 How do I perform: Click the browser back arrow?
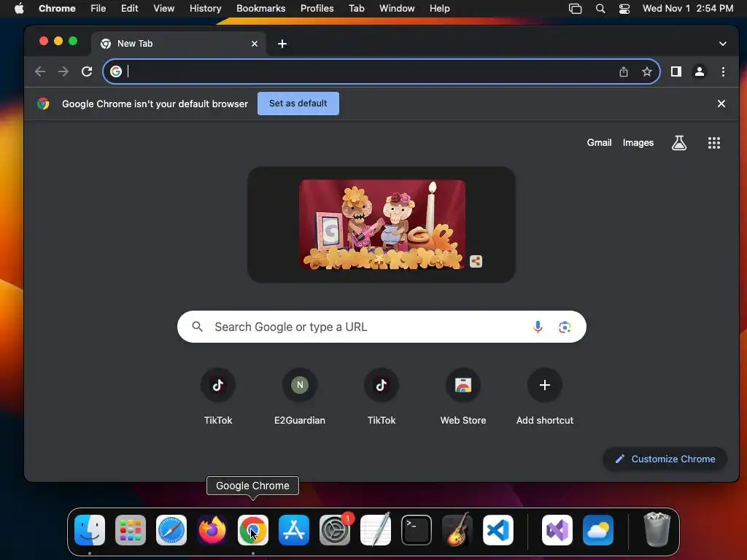pos(40,72)
